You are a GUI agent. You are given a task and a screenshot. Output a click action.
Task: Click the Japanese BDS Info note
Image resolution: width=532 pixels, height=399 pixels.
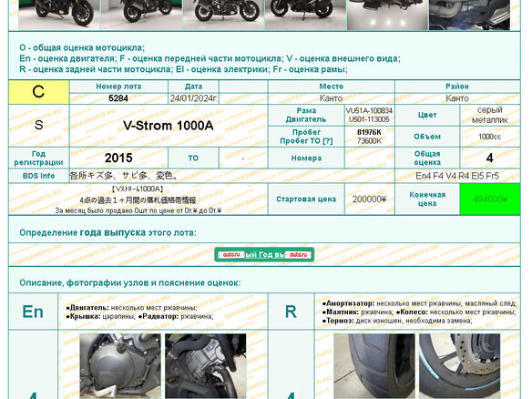124,176
